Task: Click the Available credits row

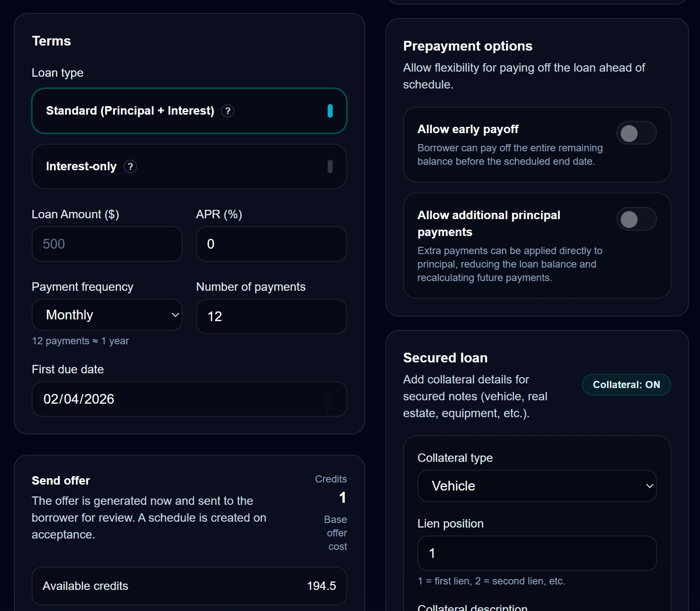Action: tap(189, 586)
